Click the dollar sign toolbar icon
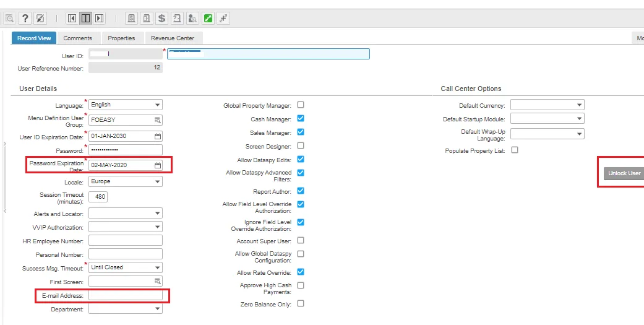This screenshot has height=325, width=644. (162, 18)
